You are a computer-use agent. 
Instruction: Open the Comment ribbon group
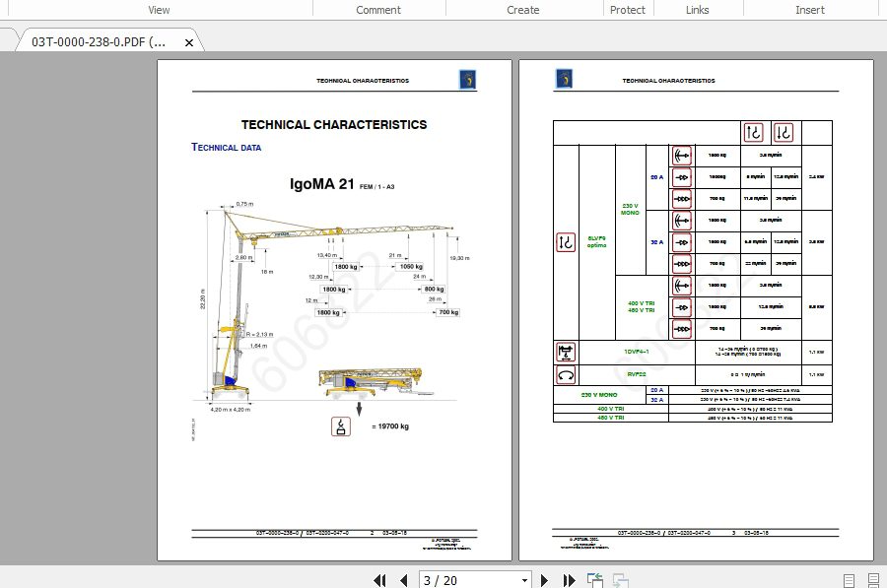pyautogui.click(x=378, y=10)
